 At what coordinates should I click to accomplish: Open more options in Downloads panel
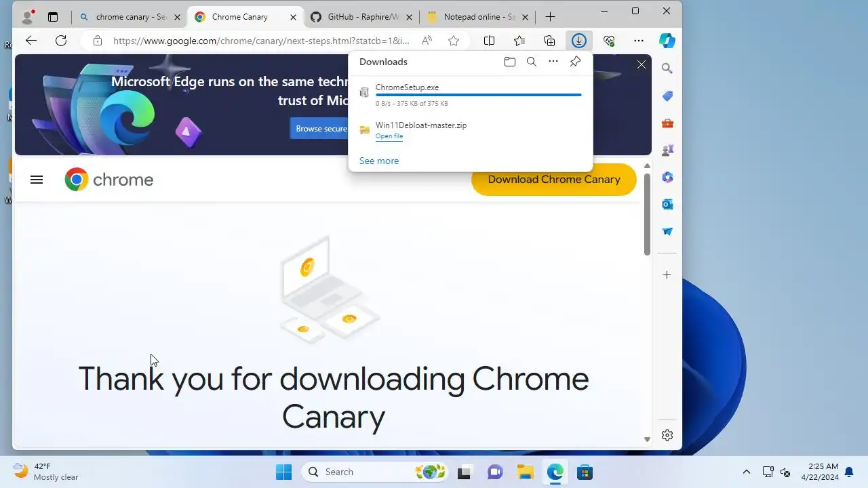553,62
